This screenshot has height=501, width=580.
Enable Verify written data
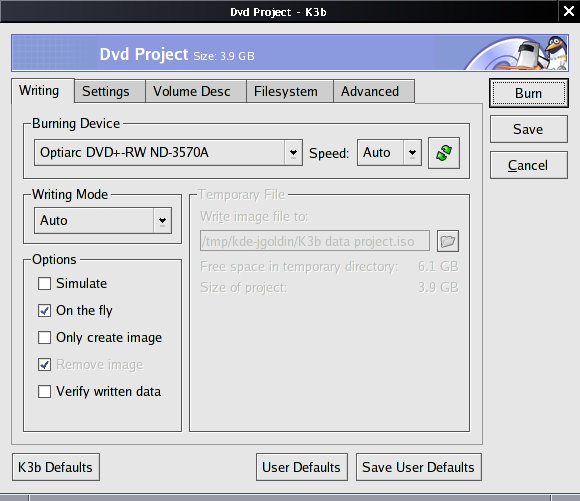point(44,391)
